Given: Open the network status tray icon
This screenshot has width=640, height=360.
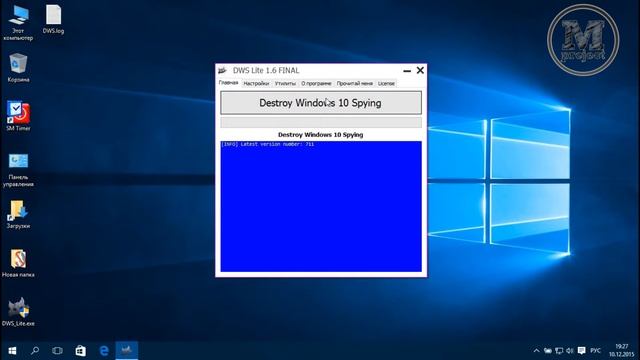Looking at the screenshot, I should (x=559, y=351).
